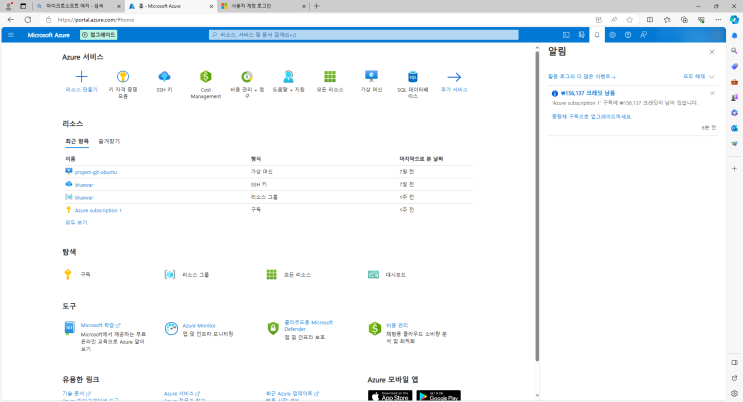Click the Microsoft Azure logo text
Screen dimensions: 743x402
click(48, 35)
